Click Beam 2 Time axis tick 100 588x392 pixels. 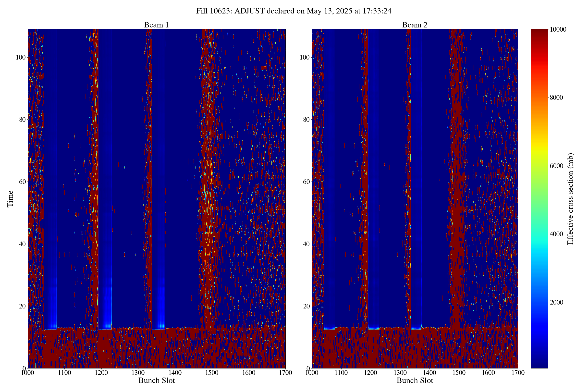point(305,58)
